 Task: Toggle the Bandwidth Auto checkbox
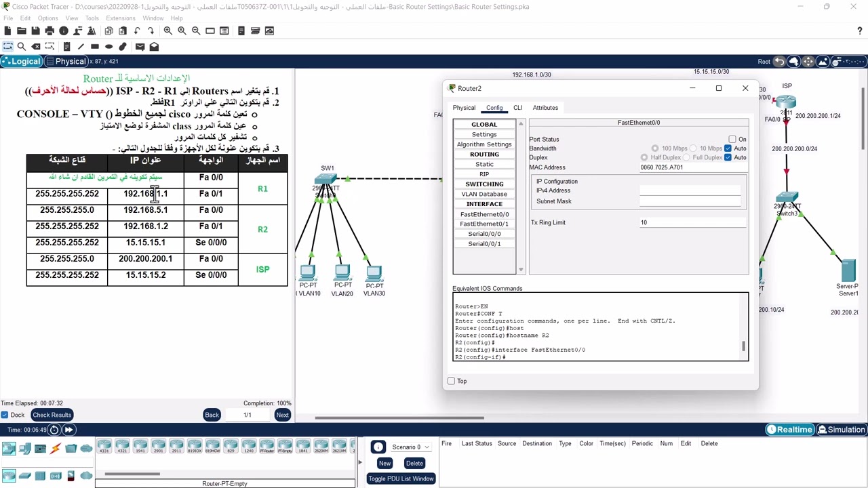click(728, 148)
